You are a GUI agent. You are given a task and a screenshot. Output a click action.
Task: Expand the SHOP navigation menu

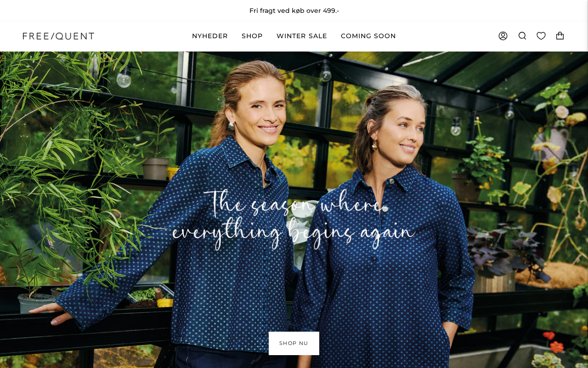tap(252, 36)
